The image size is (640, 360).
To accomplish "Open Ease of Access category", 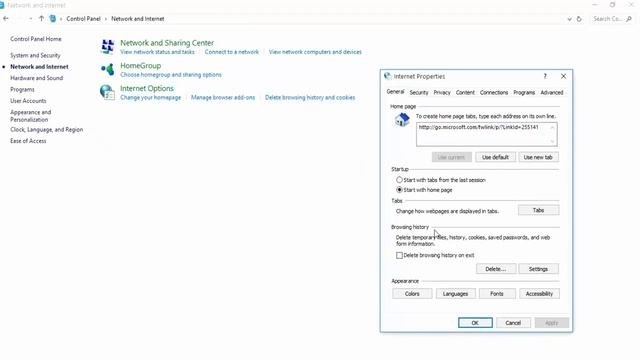I will [28, 141].
